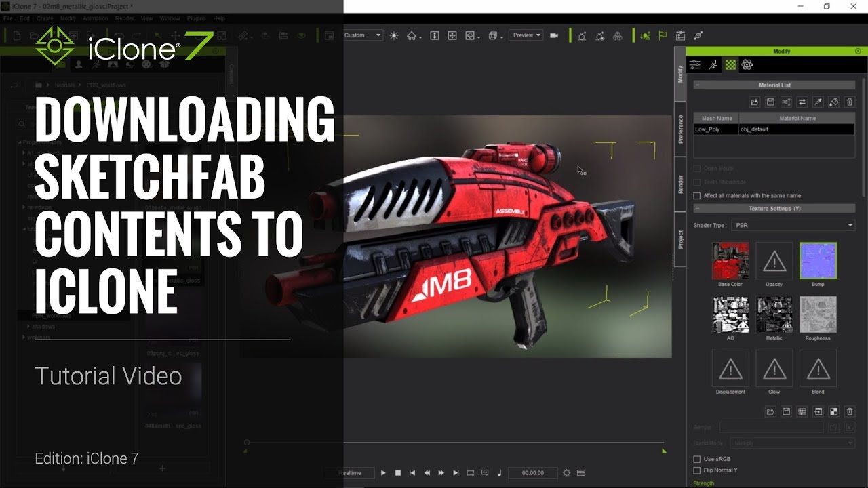
Task: Enable Affect all materials with the same name
Action: pos(697,196)
